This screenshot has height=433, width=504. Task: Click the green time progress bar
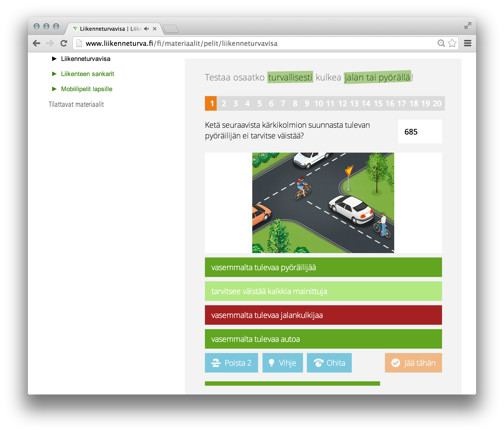[292, 384]
